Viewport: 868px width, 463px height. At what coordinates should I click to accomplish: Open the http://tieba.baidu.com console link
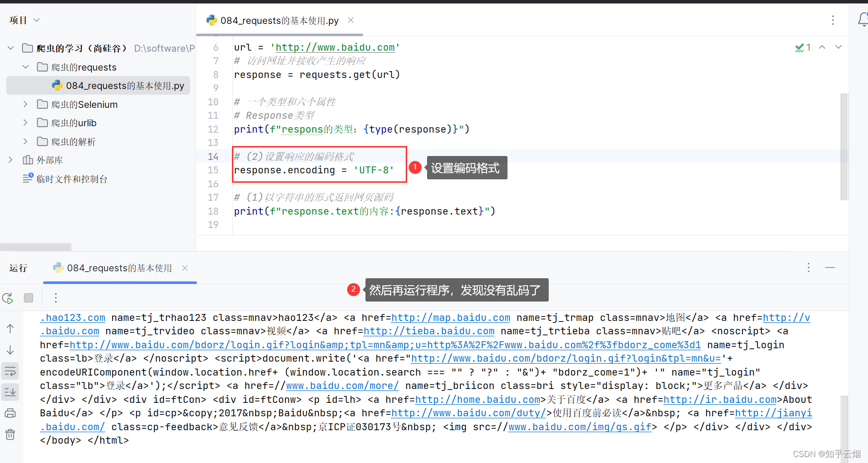(x=429, y=331)
